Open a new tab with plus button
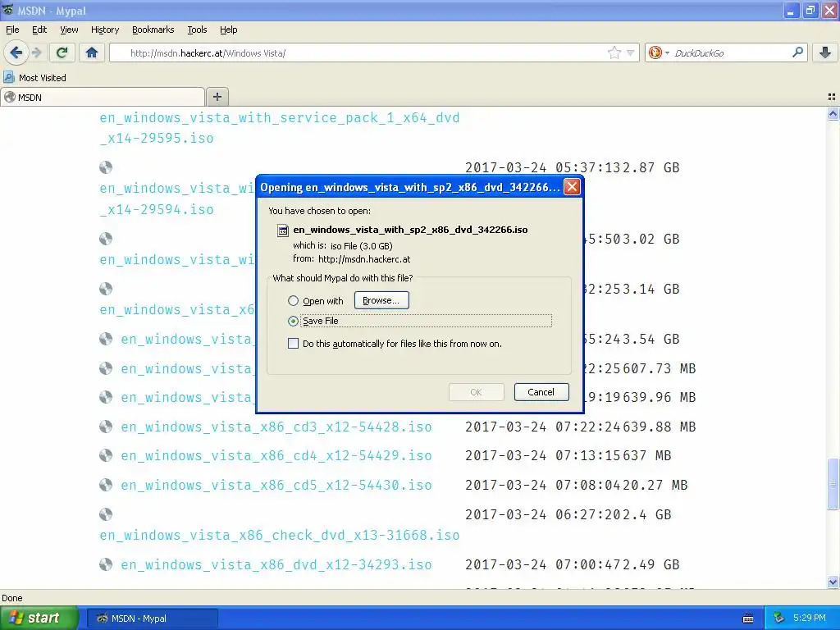The height and width of the screenshot is (630, 840). coord(217,97)
